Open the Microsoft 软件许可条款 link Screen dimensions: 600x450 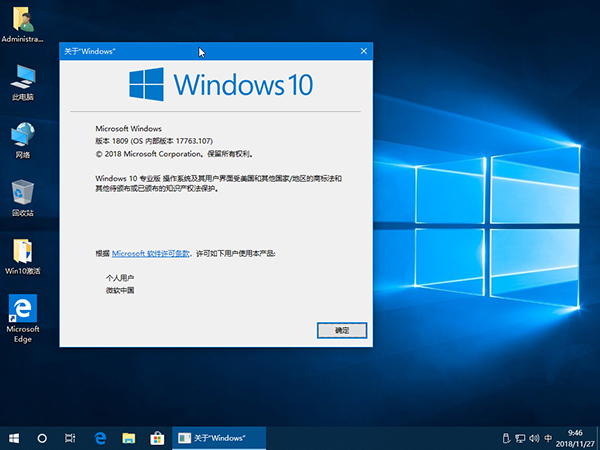coord(151,253)
